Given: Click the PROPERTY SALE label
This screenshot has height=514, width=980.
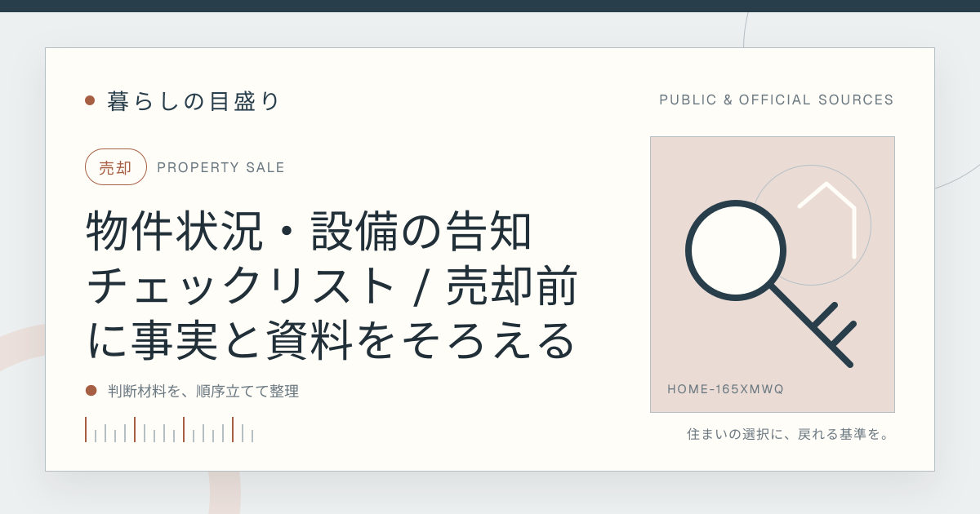Looking at the screenshot, I should click(x=220, y=168).
